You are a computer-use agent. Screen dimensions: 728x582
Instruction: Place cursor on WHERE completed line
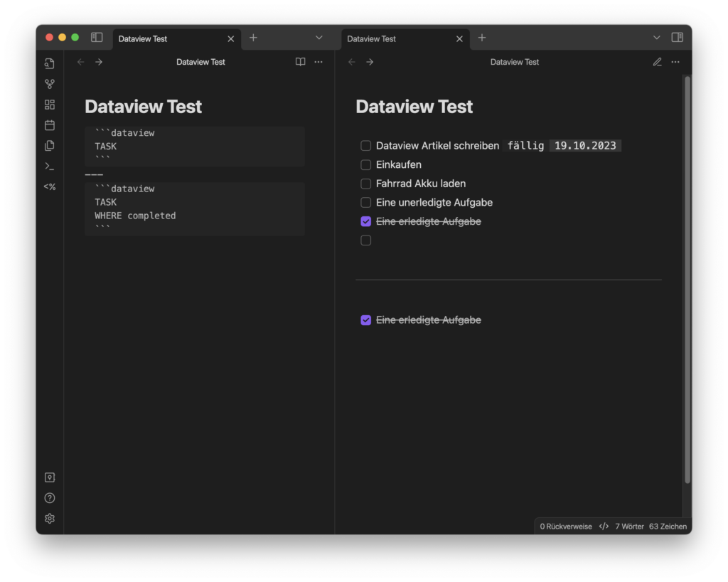(135, 216)
